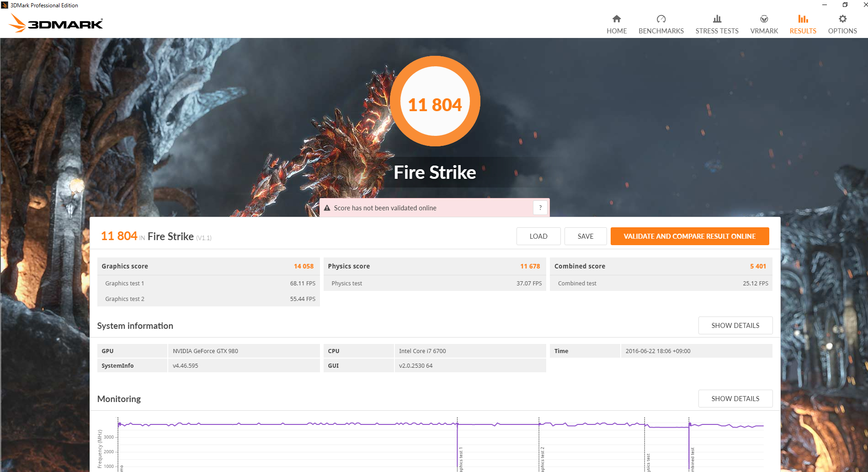Click the big 11 804 score circle
This screenshot has width=868, height=472.
pyautogui.click(x=435, y=101)
